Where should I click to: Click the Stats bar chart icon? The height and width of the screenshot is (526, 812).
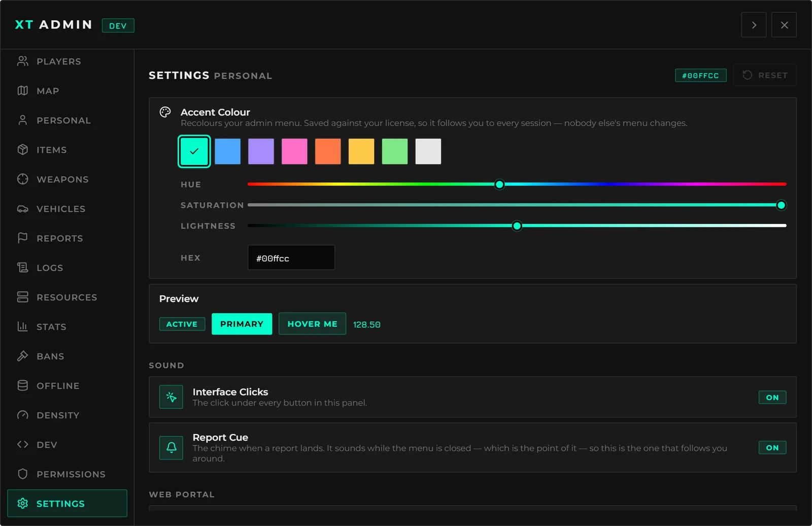click(x=23, y=326)
